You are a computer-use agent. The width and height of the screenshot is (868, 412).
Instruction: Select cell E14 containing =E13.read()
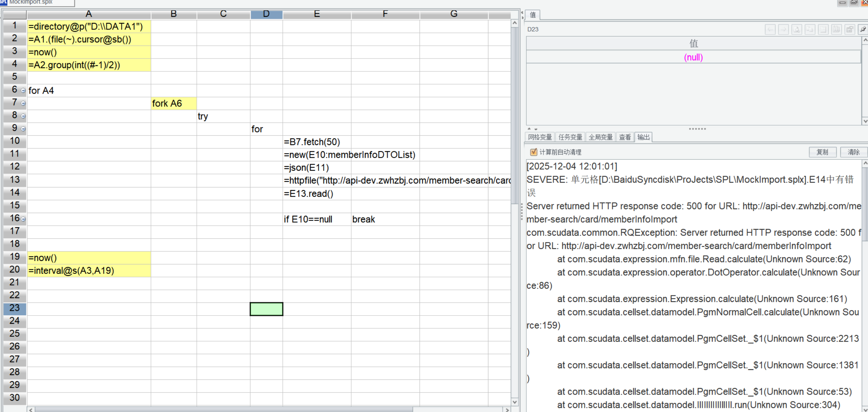pos(317,194)
